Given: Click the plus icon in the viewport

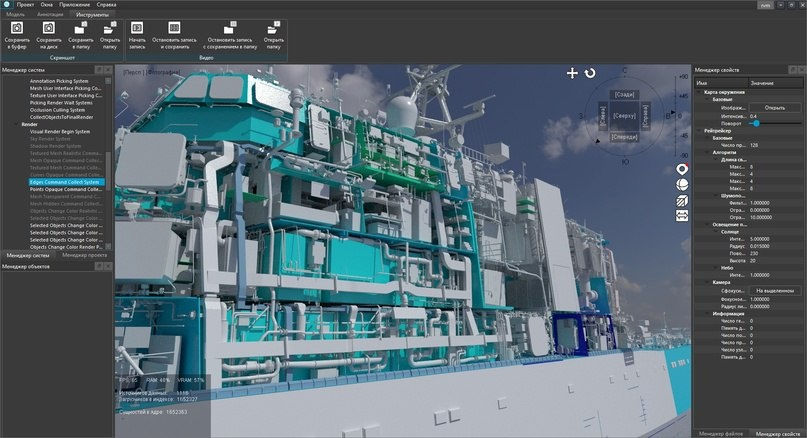Looking at the screenshot, I should 572,73.
